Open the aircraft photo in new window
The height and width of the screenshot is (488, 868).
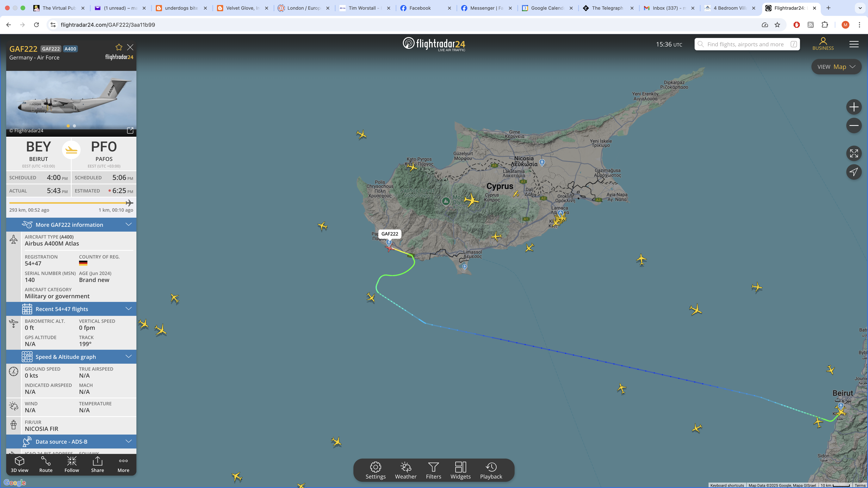(130, 130)
